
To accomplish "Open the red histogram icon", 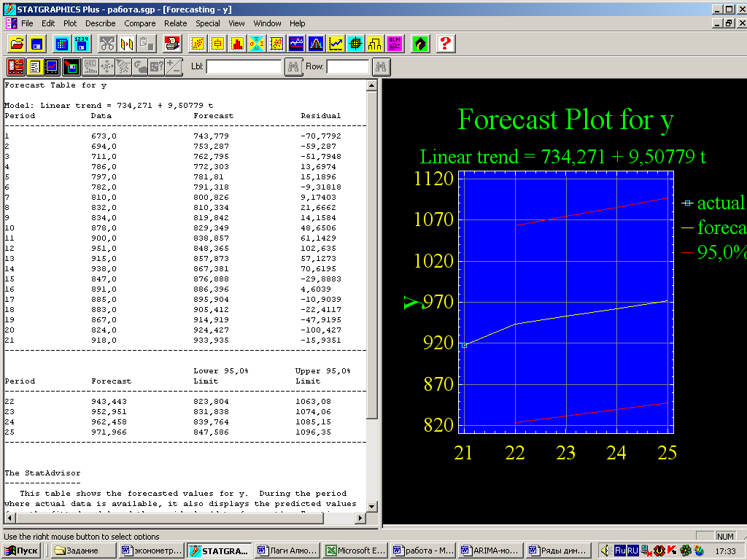I will coord(237,44).
